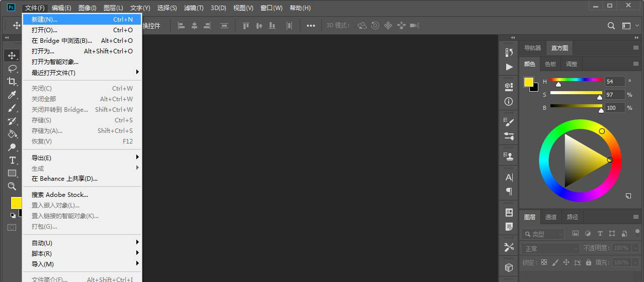Switch to the 导航器 tab
Viewport: 644px width, 282px height.
click(x=533, y=48)
